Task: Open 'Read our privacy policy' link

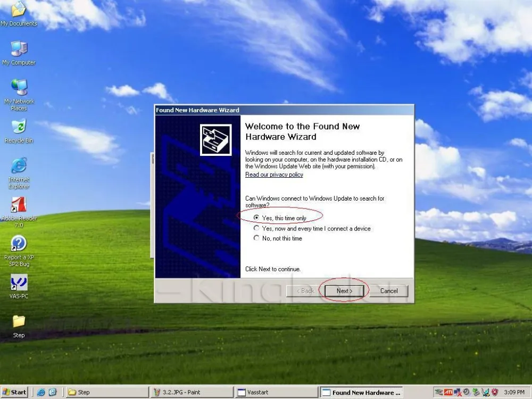Action: (274, 174)
